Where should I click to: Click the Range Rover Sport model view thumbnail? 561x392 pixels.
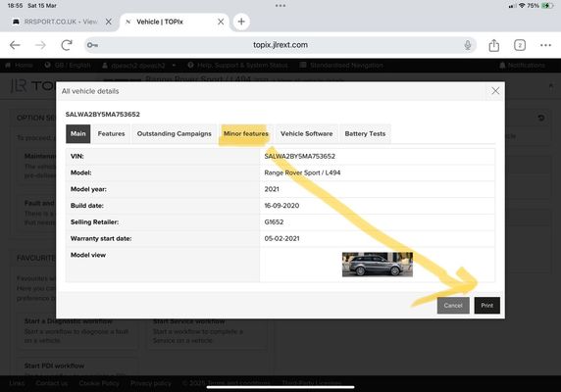click(378, 265)
